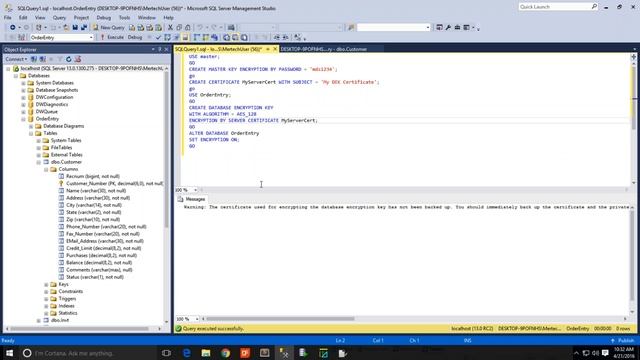The image size is (640, 360).
Task: Open the Windows Start menu
Action: tap(9, 353)
